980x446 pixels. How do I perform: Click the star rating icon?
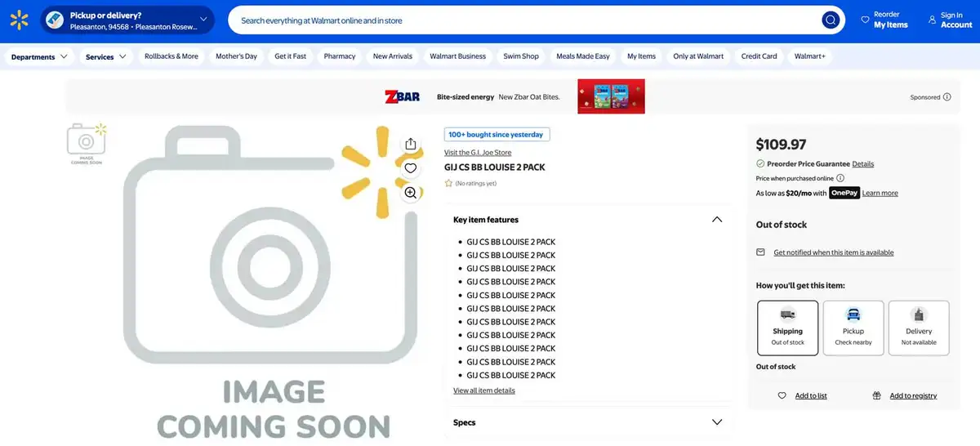pos(448,184)
